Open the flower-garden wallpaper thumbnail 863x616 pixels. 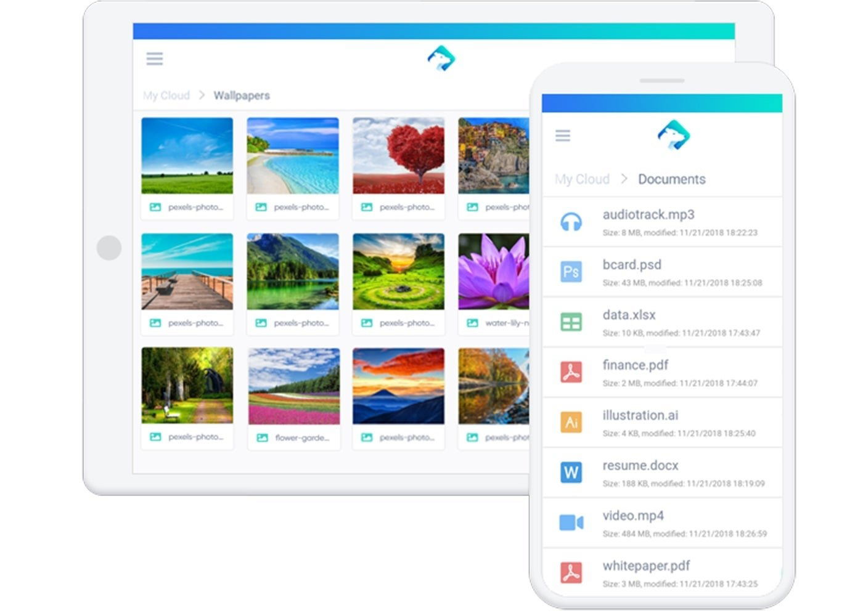pos(294,386)
